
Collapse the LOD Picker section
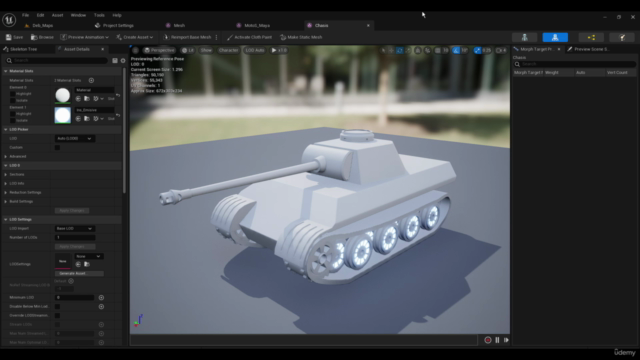(6, 129)
